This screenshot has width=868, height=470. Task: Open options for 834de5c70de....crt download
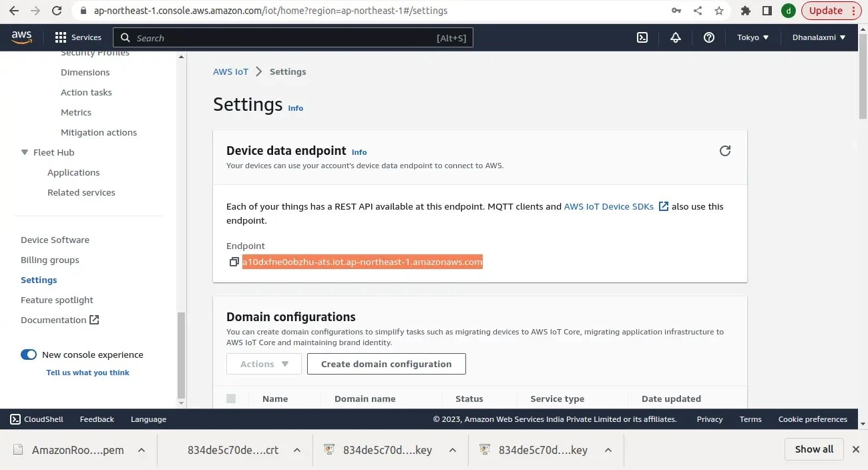tap(297, 450)
